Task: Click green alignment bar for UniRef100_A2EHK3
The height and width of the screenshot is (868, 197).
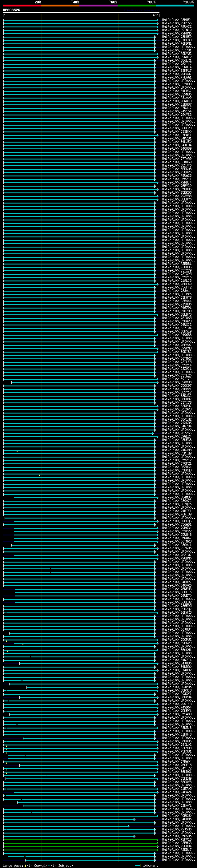Action: 81,843
